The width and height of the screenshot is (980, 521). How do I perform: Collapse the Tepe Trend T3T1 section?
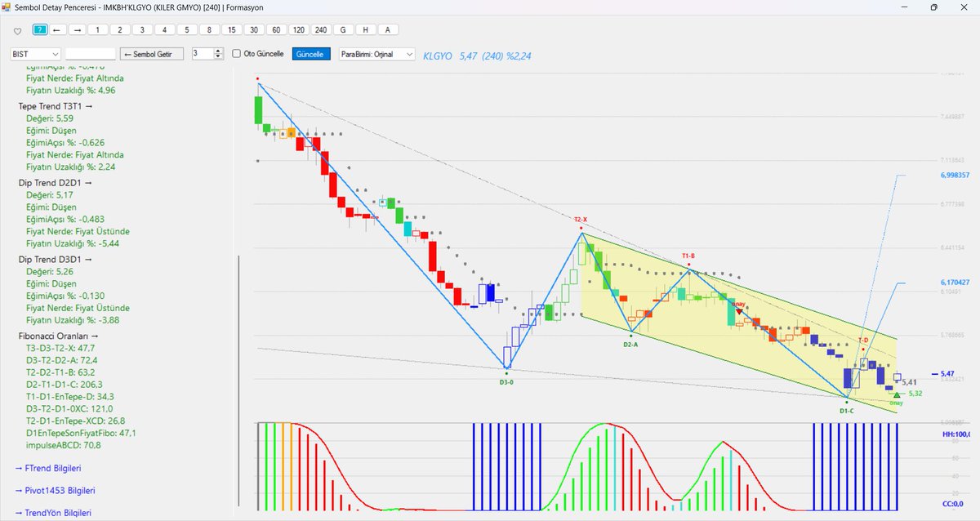pos(56,106)
